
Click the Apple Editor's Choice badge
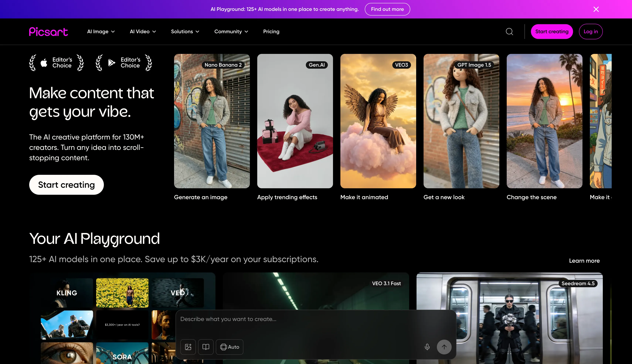pos(57,63)
